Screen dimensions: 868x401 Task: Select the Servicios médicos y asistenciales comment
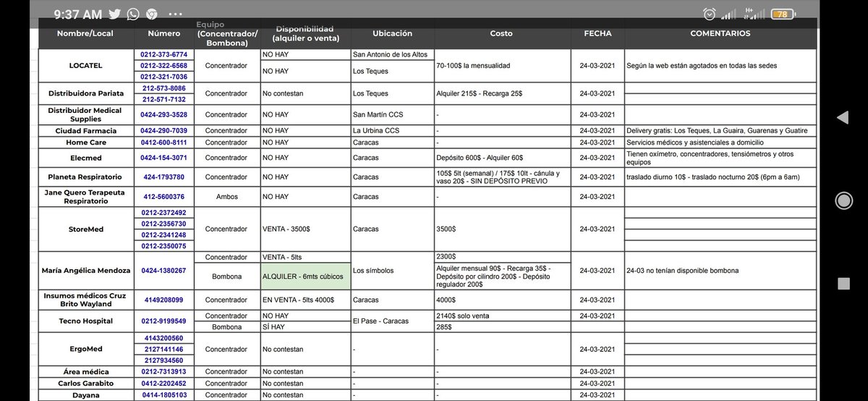point(720,143)
